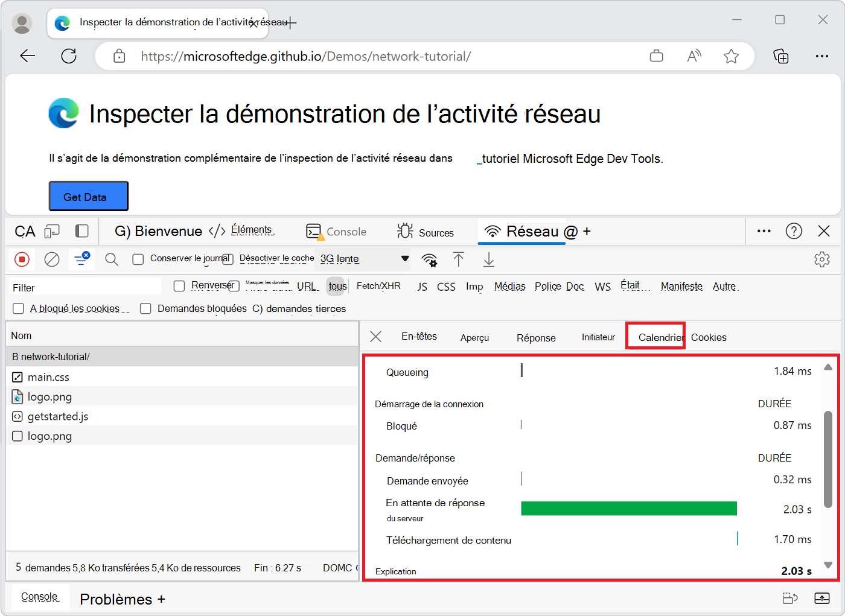Click the Read aloud icon
The width and height of the screenshot is (845, 616).
point(694,56)
